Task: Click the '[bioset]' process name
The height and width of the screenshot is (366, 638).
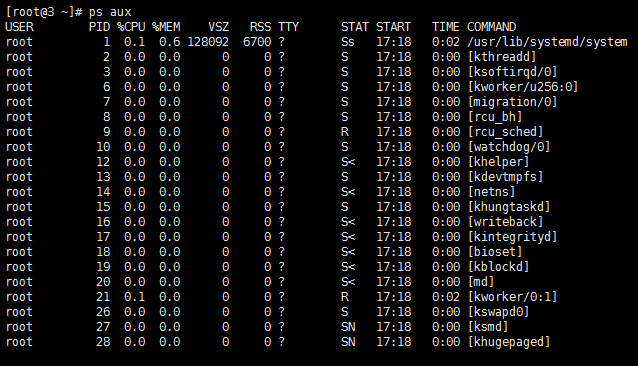Action: click(x=495, y=252)
